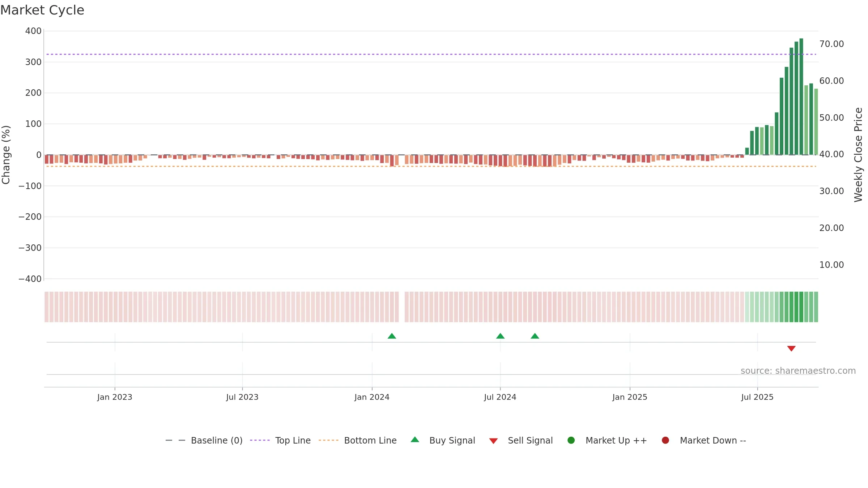Click the orange dotted Bottom Line legend swatch
The height and width of the screenshot is (488, 868).
click(328, 440)
